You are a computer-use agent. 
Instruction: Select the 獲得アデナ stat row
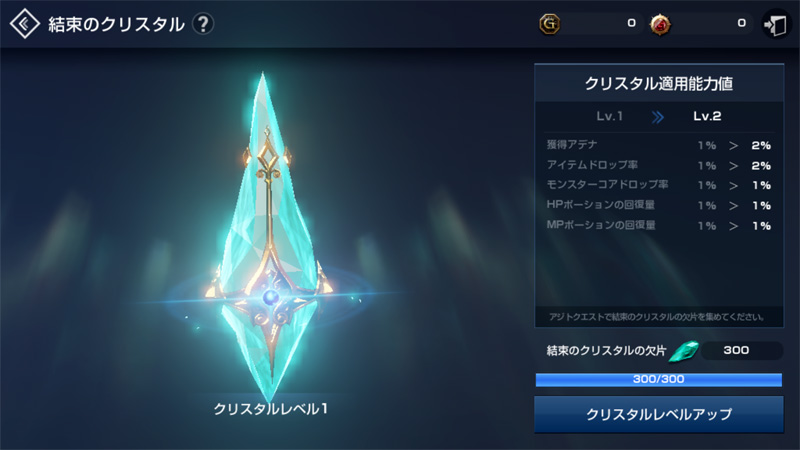pos(659,145)
